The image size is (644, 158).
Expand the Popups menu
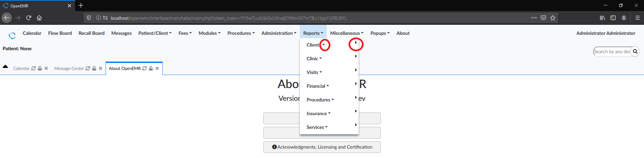point(380,33)
